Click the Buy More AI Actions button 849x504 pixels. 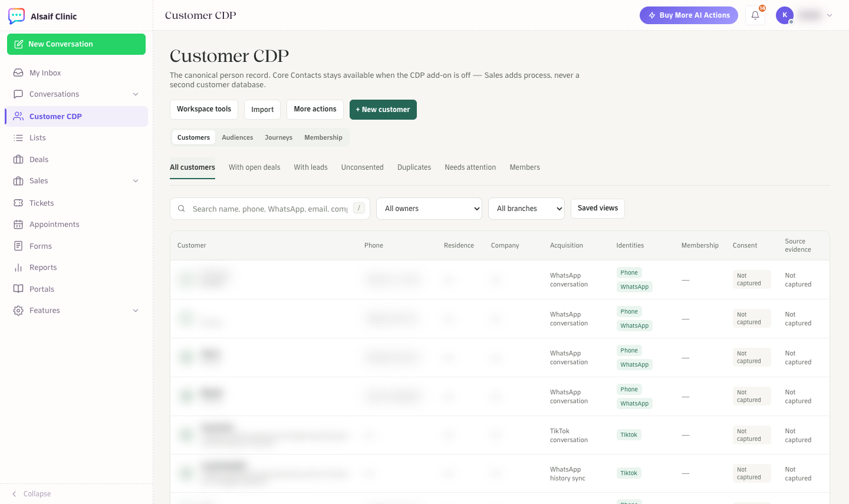pyautogui.click(x=689, y=15)
